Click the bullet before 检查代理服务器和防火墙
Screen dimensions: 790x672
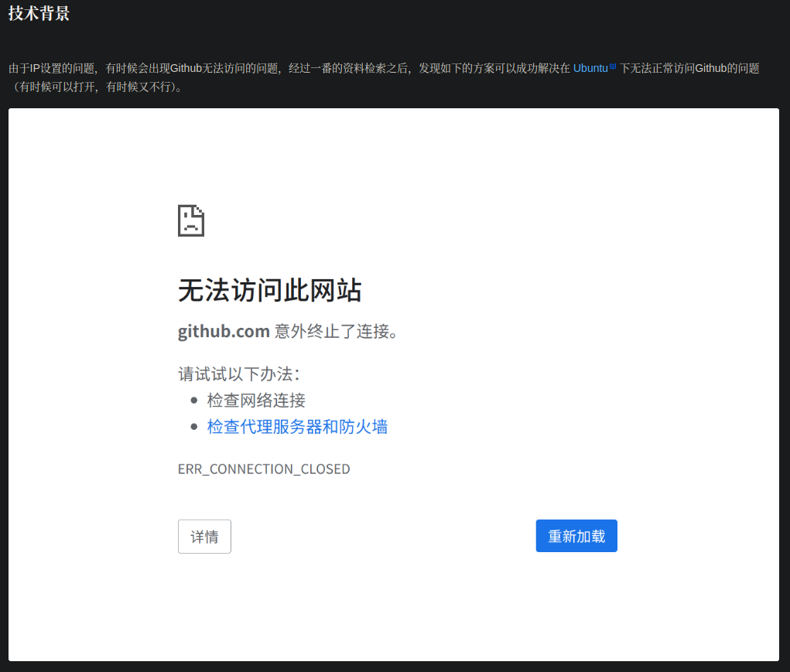click(x=194, y=426)
